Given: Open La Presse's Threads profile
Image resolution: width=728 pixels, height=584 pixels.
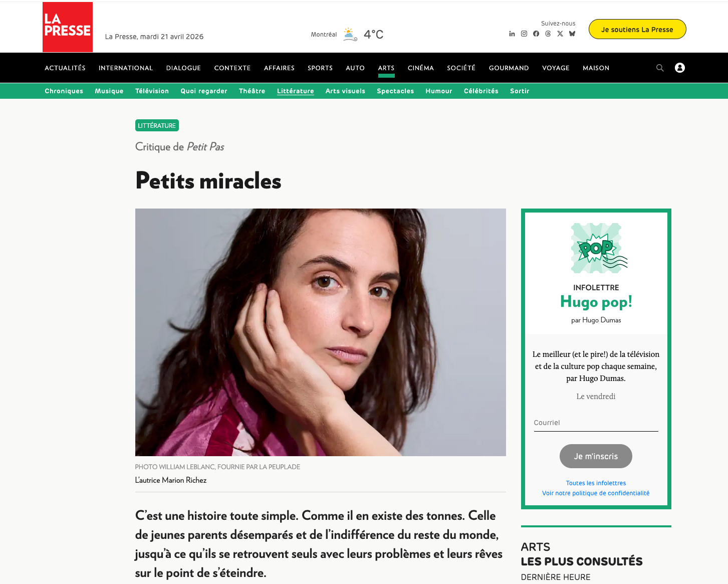Looking at the screenshot, I should [x=548, y=34].
